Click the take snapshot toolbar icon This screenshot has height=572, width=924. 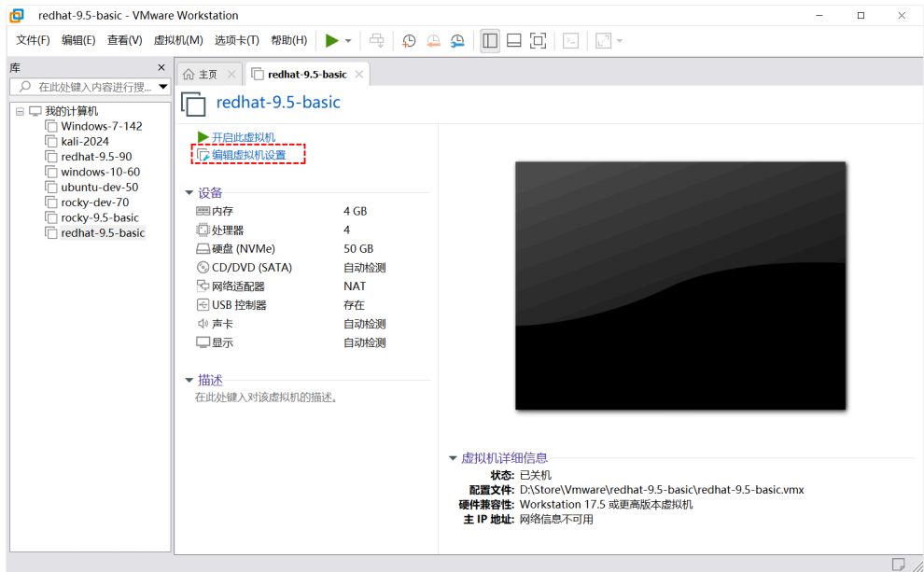409,41
